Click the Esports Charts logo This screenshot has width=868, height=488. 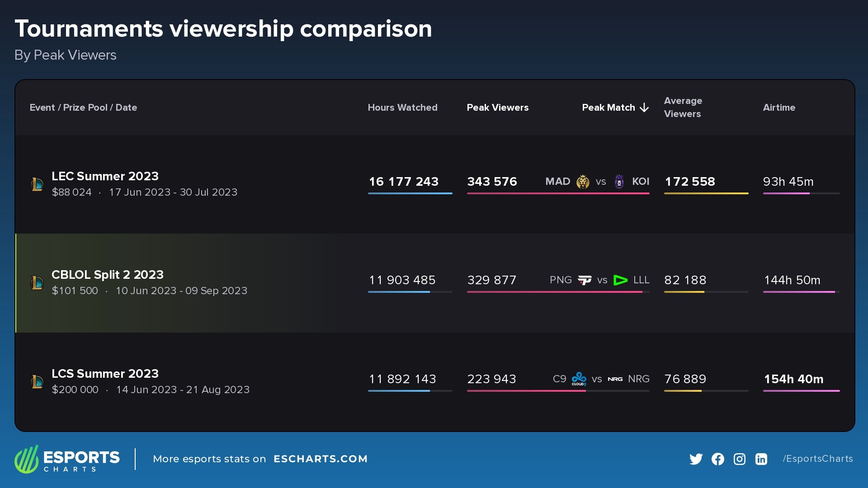click(x=67, y=459)
